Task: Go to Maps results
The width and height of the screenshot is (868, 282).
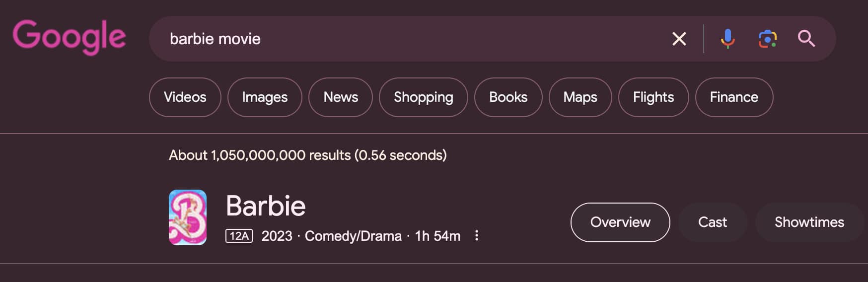Action: coord(580,97)
